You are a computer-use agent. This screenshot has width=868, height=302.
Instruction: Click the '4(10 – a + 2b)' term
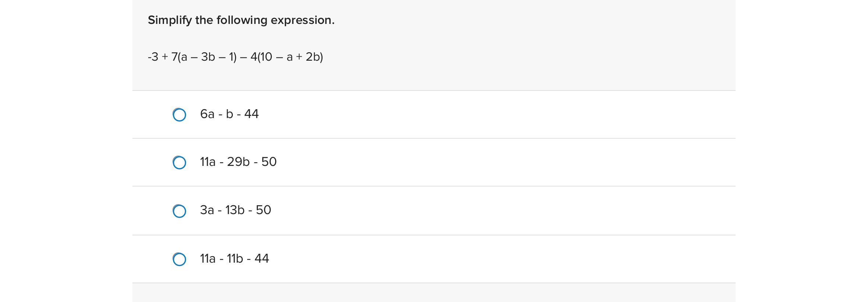point(287,57)
